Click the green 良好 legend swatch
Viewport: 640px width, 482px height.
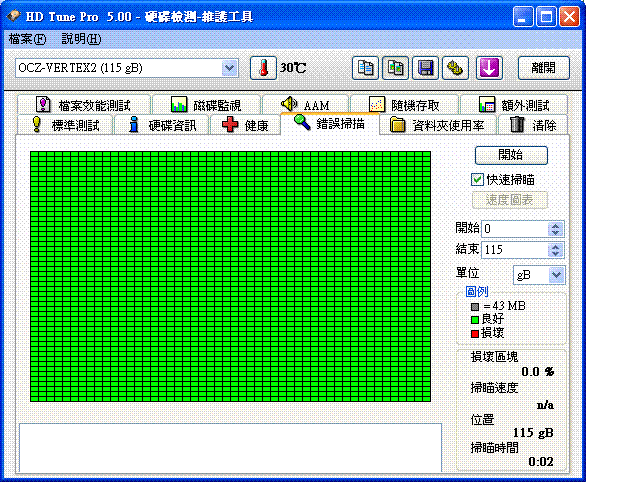tap(475, 320)
